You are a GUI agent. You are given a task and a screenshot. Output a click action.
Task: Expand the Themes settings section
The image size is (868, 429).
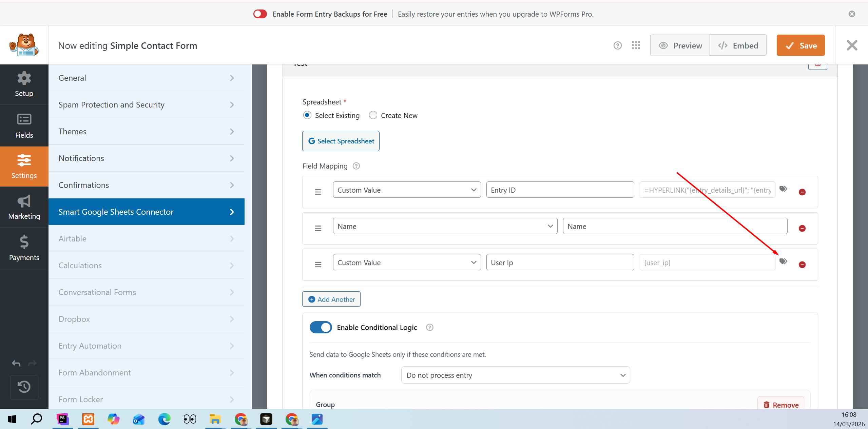pos(147,132)
